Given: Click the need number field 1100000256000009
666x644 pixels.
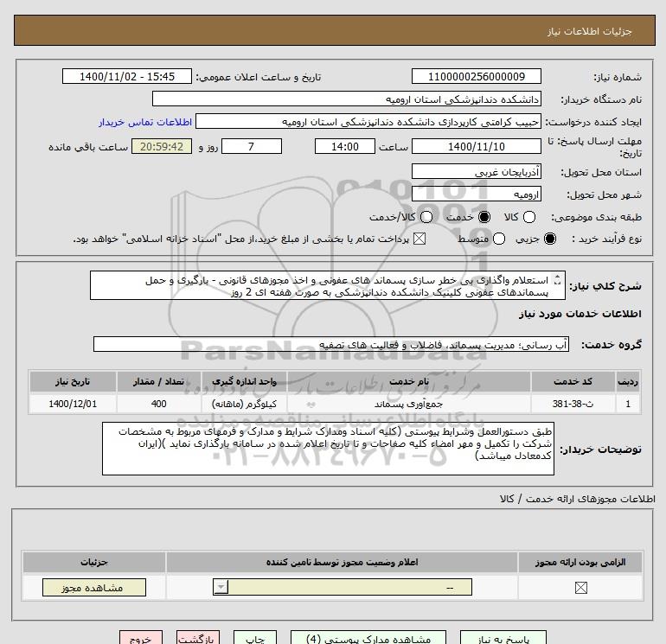Looking at the screenshot, I should (x=476, y=76).
